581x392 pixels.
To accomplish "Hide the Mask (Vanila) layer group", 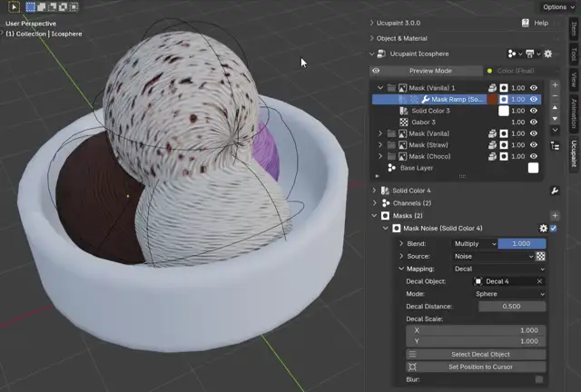I will coord(534,133).
